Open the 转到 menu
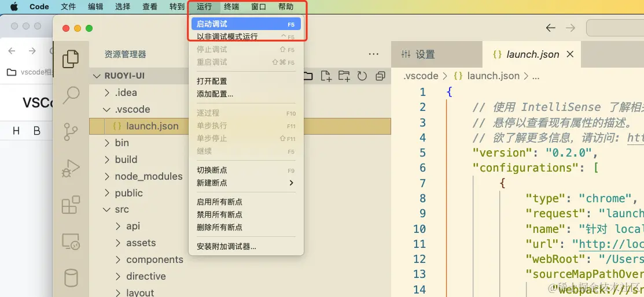This screenshot has height=297, width=644. (177, 6)
